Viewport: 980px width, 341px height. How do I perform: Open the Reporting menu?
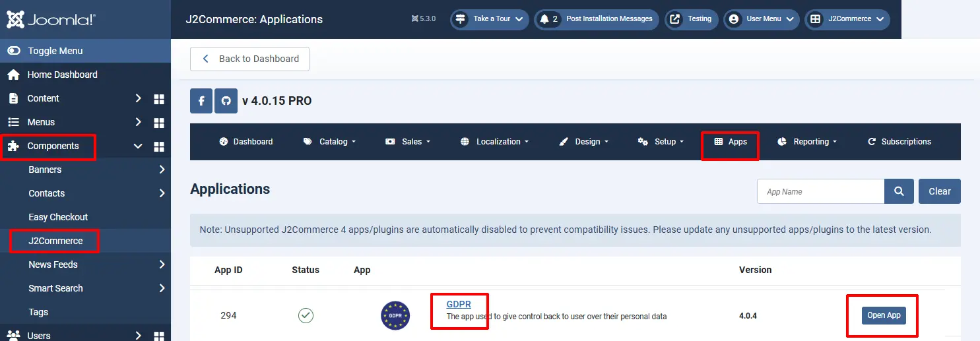(x=807, y=142)
